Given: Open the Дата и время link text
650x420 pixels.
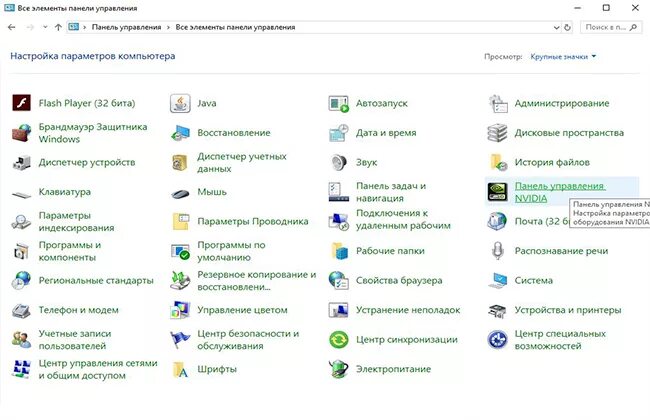Looking at the screenshot, I should click(386, 133).
